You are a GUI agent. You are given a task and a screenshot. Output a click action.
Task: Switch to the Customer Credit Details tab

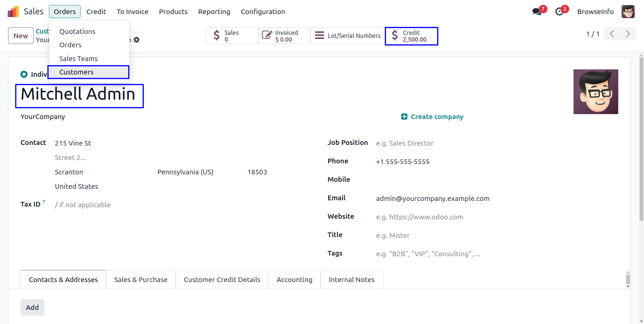tap(222, 280)
